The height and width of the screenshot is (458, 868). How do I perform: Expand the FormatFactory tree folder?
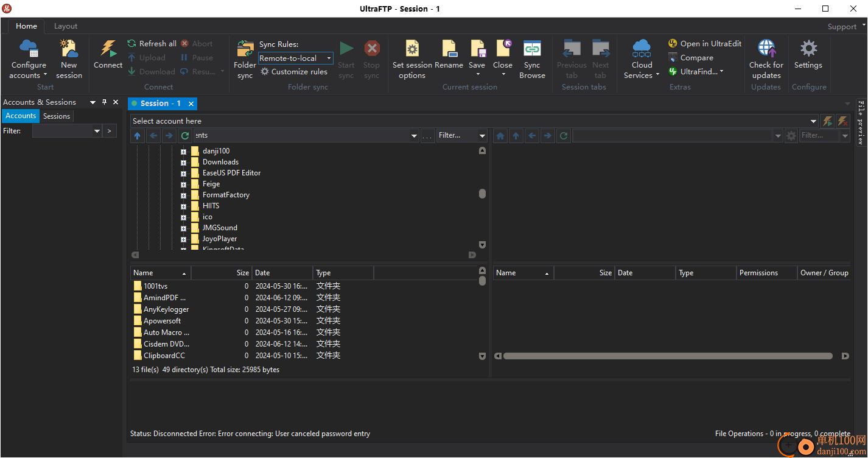[183, 195]
